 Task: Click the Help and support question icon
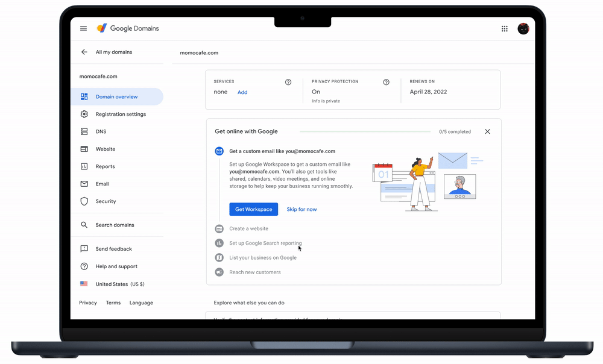pos(84,266)
